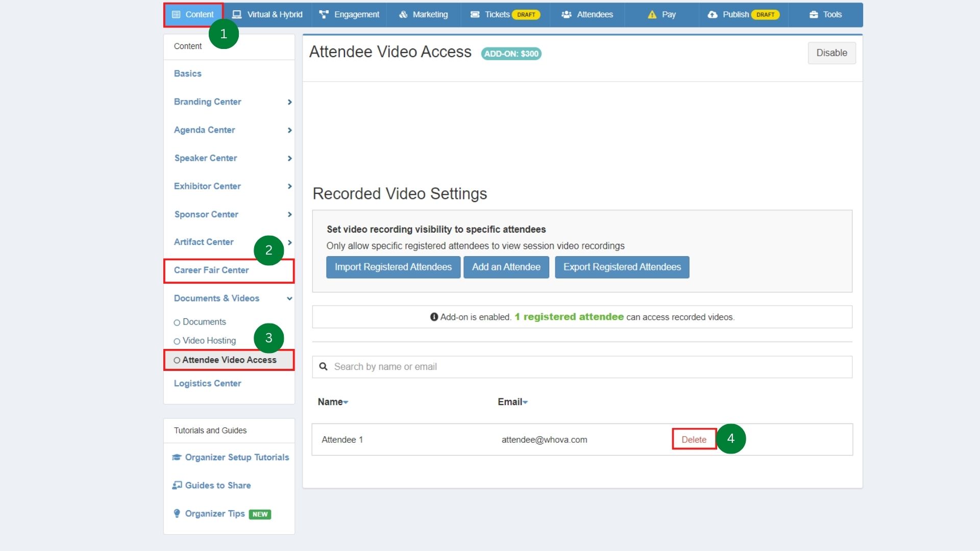Delete Attendee 1 from the list
The image size is (980, 551).
click(x=694, y=439)
